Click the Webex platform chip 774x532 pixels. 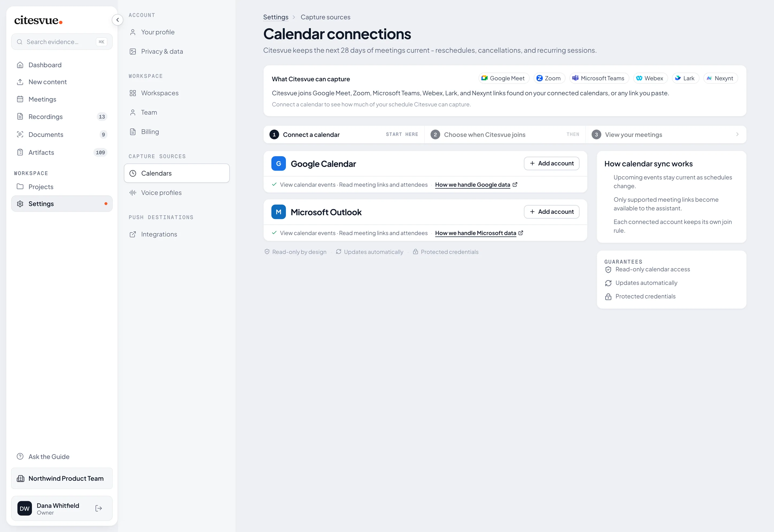[650, 78]
